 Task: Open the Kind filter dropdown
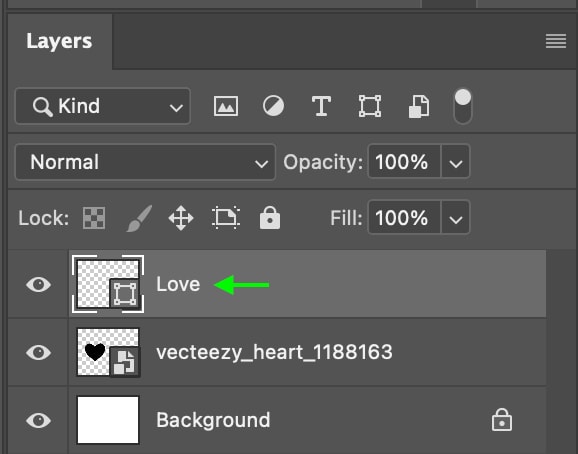pos(102,106)
